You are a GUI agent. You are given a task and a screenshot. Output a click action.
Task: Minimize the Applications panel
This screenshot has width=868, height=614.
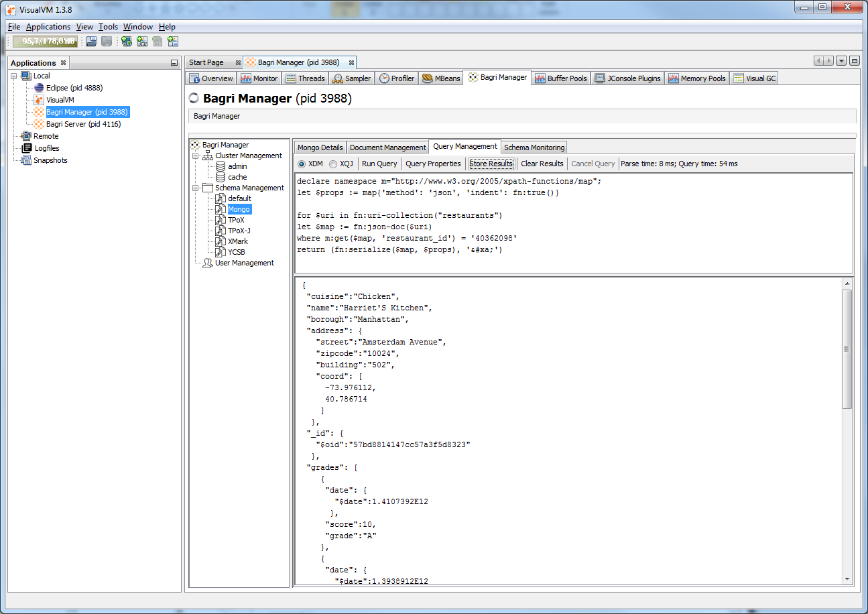[174, 62]
